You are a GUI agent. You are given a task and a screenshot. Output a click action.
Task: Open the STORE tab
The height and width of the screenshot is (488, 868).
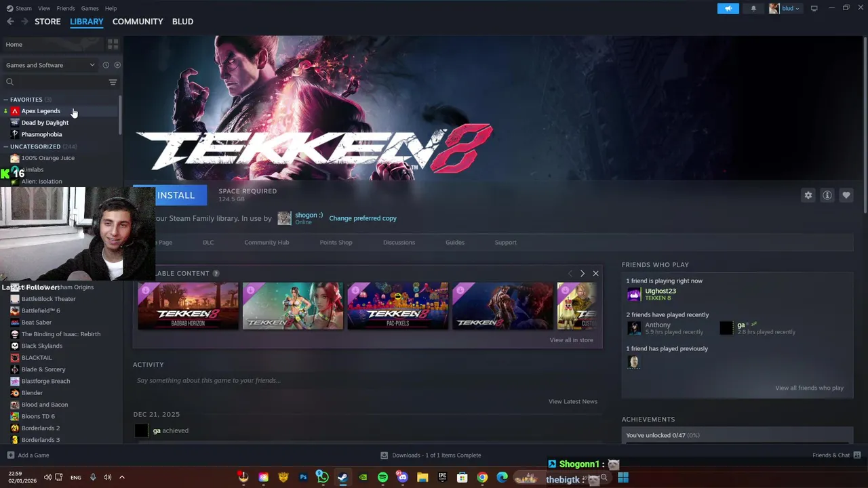(47, 22)
